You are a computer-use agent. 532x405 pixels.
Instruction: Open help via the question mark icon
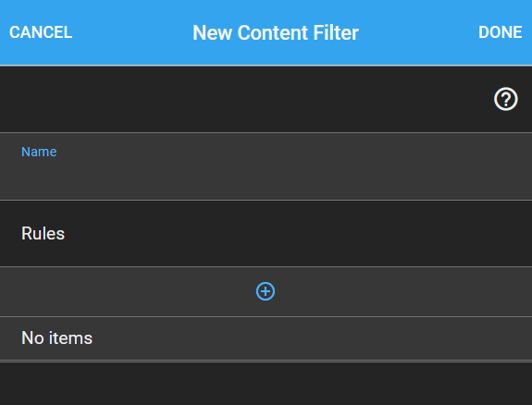tap(505, 99)
